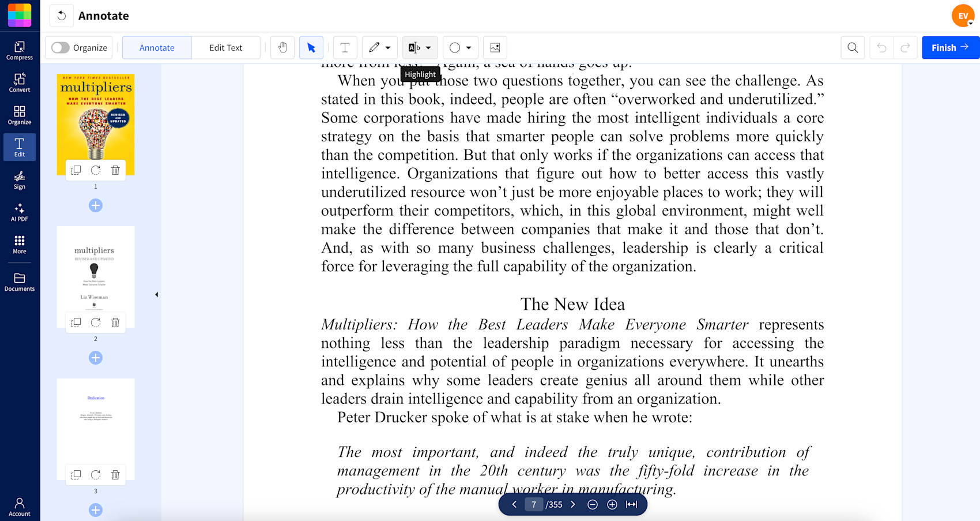Open the insert image tool
The height and width of the screenshot is (521, 980).
pos(495,47)
